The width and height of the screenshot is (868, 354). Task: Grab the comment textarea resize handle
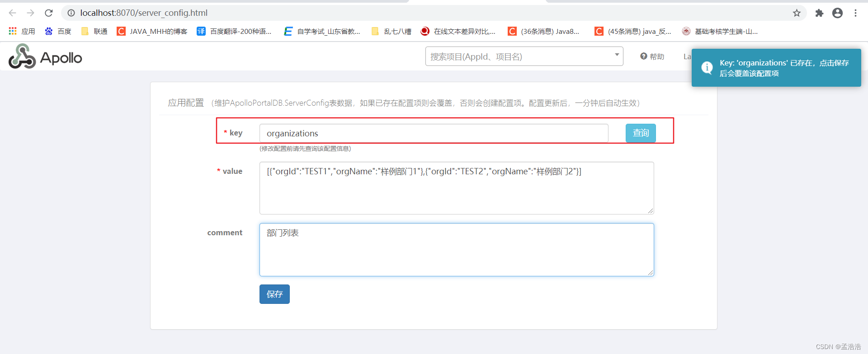coord(651,272)
